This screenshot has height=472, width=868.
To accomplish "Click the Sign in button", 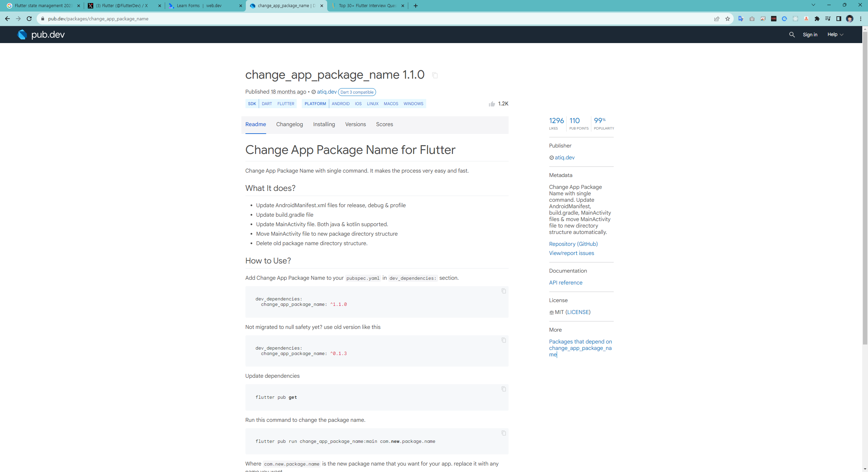I will [x=810, y=35].
